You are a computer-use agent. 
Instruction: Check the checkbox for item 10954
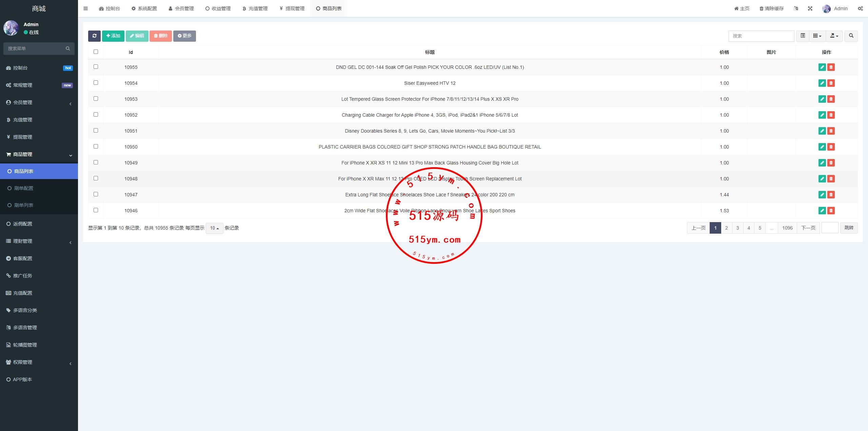[96, 83]
